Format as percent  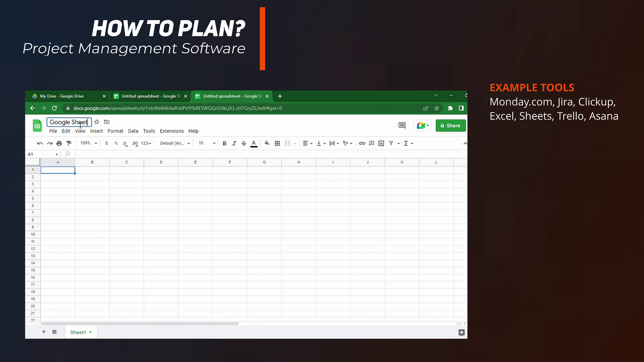(116, 143)
